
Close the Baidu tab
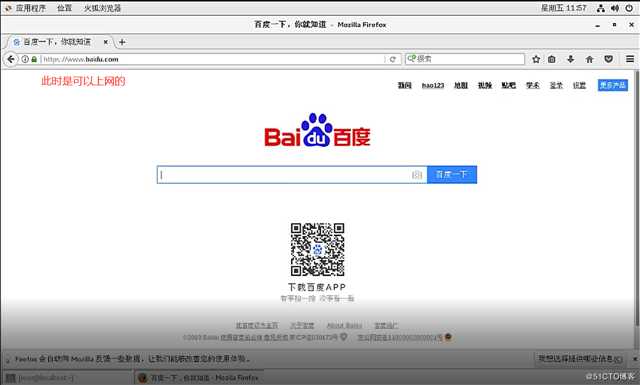click(106, 42)
